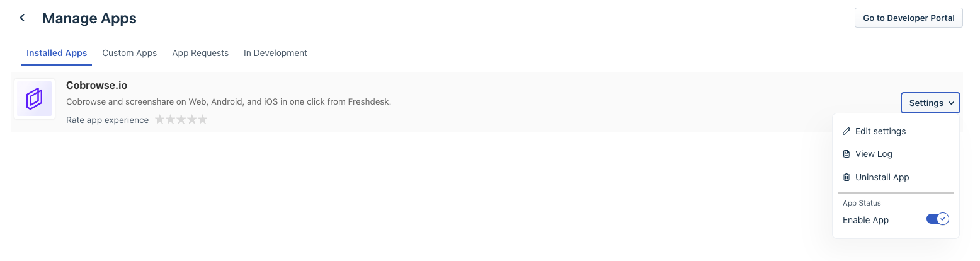
Task: Open the Cobrowse.io app title
Action: (x=96, y=85)
